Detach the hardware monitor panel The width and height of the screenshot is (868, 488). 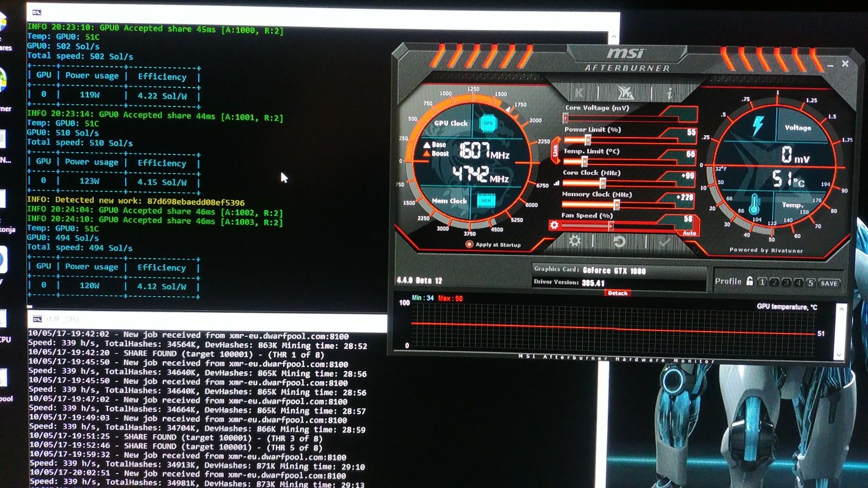coord(618,293)
